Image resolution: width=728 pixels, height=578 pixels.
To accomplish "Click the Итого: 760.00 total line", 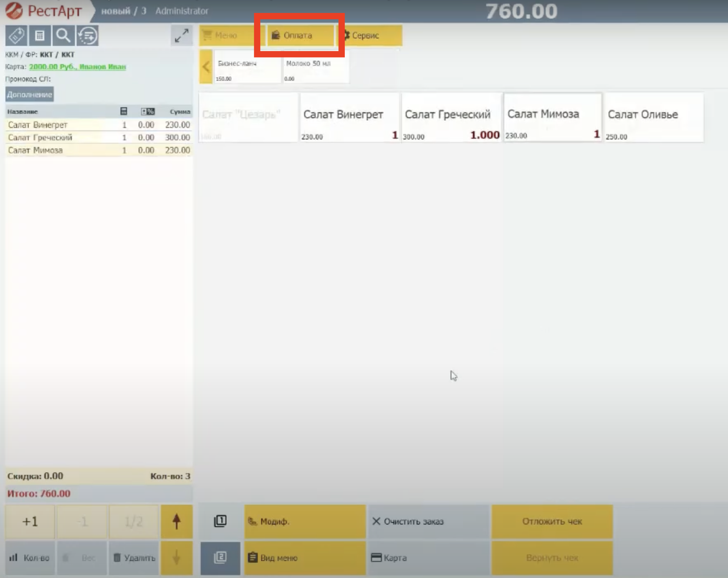I will click(x=39, y=494).
